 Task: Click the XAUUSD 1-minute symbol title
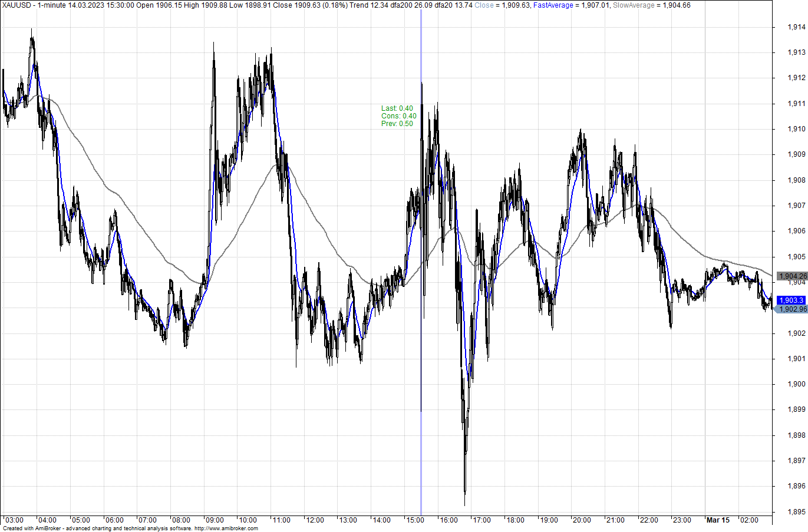pyautogui.click(x=34, y=5)
